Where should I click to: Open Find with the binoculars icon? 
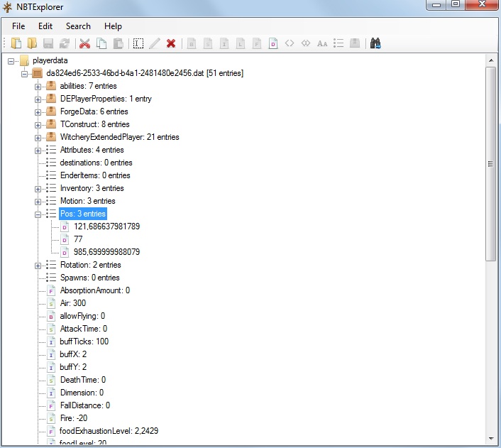[x=375, y=43]
